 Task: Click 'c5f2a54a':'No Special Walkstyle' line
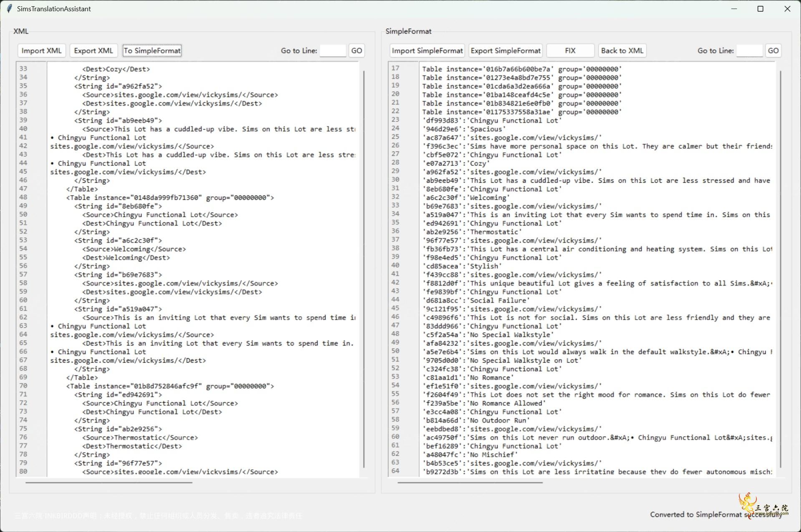point(488,335)
